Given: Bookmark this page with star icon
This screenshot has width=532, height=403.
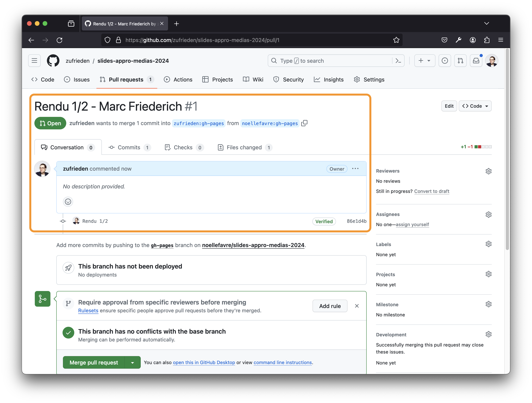Looking at the screenshot, I should pyautogui.click(x=396, y=40).
